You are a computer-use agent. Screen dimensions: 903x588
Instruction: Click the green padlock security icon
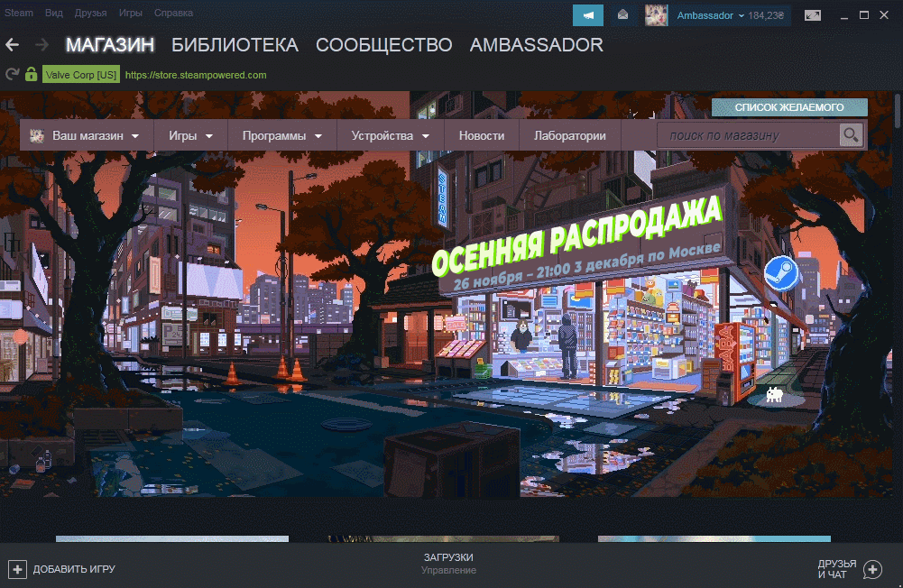tap(31, 74)
